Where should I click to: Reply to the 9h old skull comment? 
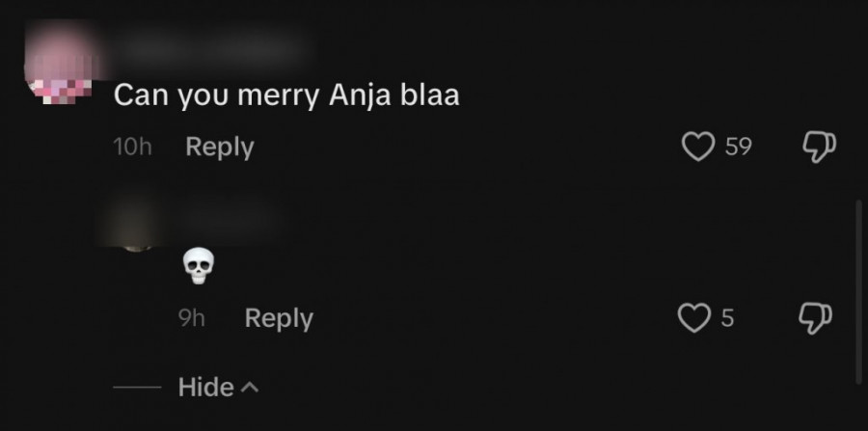tap(279, 319)
